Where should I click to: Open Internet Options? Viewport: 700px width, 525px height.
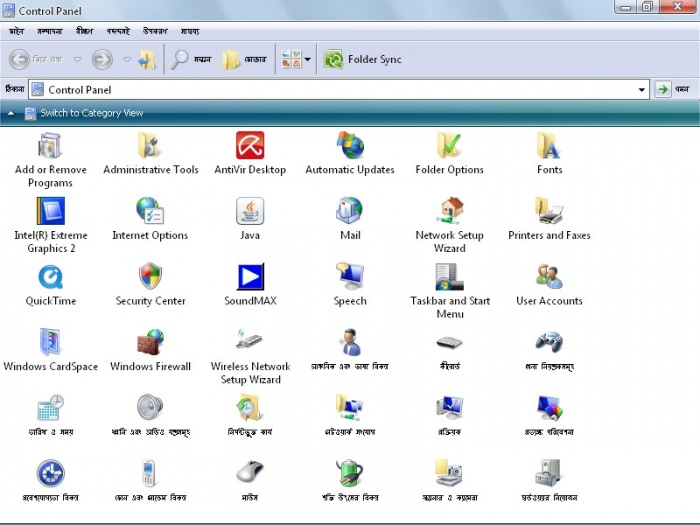[x=150, y=219]
